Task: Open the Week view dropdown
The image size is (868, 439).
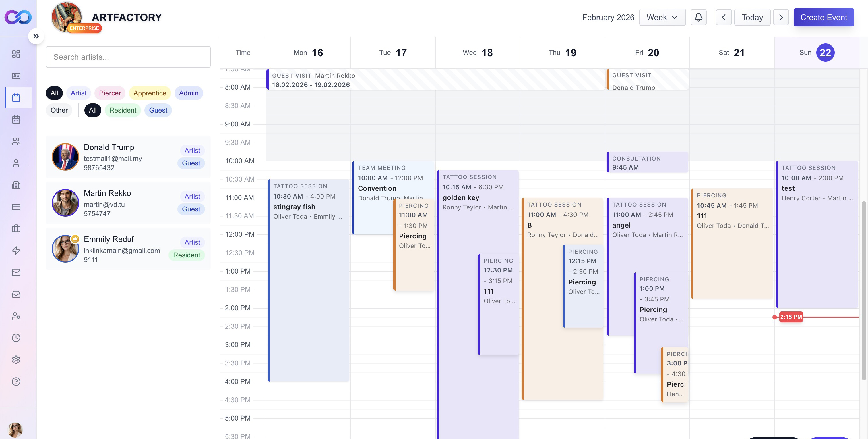Action: click(662, 17)
